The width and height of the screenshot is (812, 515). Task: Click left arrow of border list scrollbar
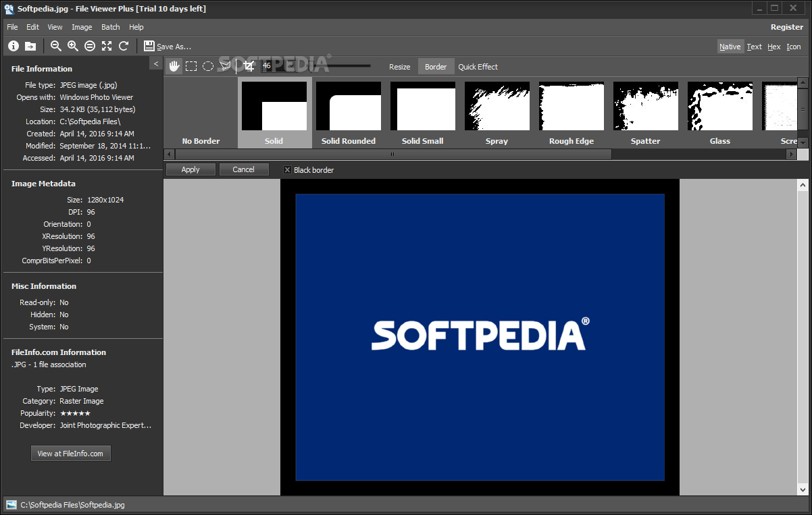(169, 154)
